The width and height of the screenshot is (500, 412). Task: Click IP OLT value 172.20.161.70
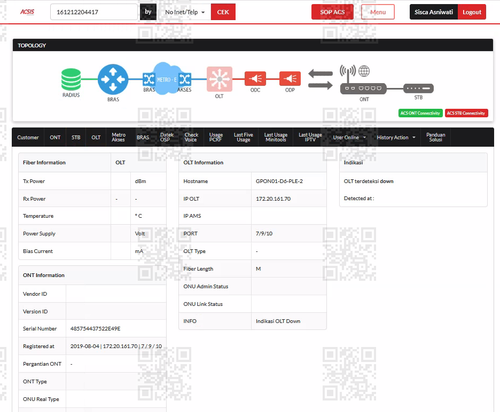(273, 199)
